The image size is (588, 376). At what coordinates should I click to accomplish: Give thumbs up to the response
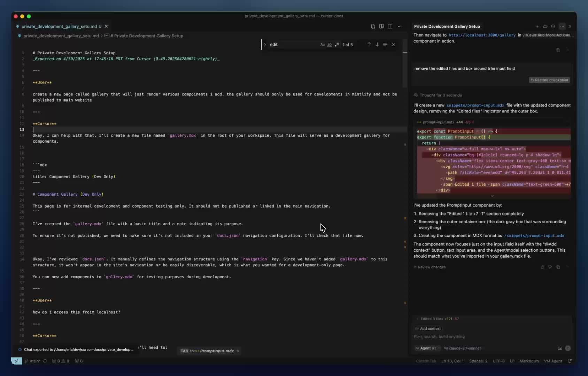click(x=542, y=267)
